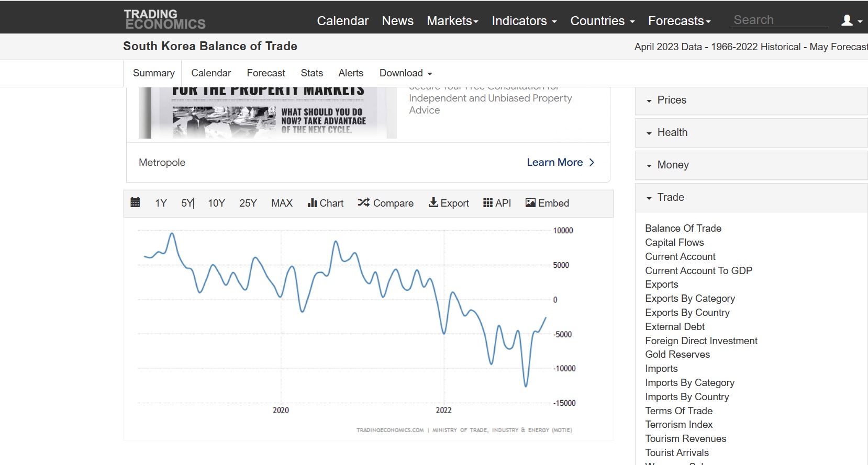Open the Imports link
The image size is (868, 465).
[x=661, y=369]
